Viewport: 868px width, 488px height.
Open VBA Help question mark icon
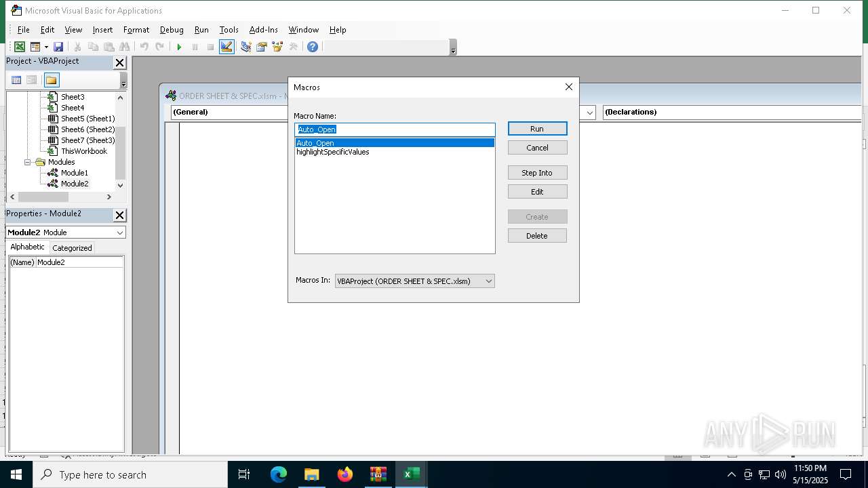(x=312, y=47)
